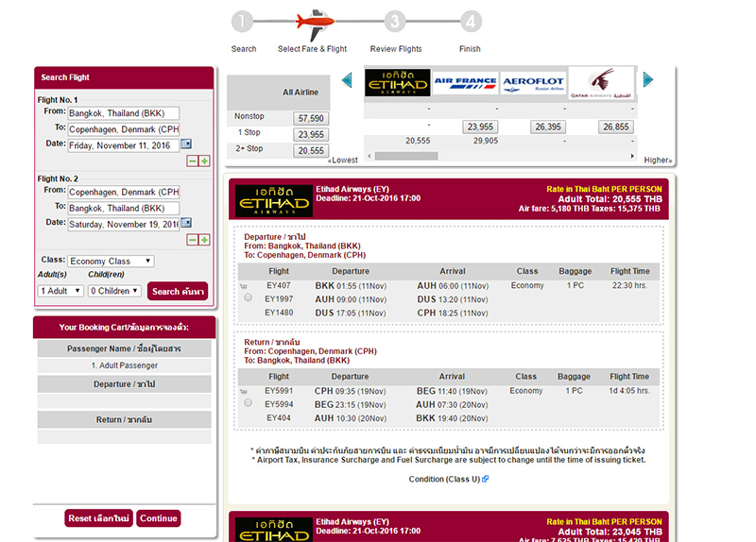
Task: Click Air France 2+ Stop fare 29,905
Action: pyautogui.click(x=486, y=141)
